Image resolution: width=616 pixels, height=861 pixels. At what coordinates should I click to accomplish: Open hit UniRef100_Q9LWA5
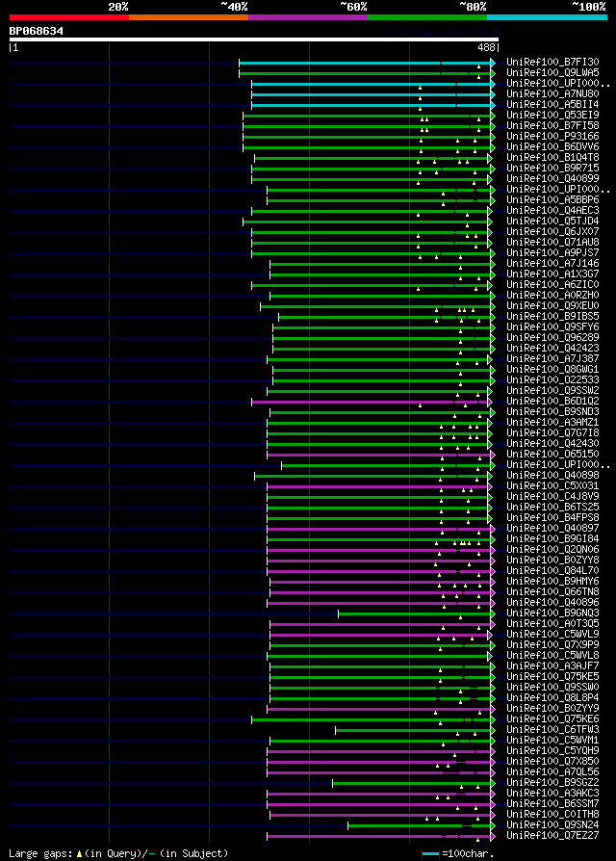pos(552,72)
